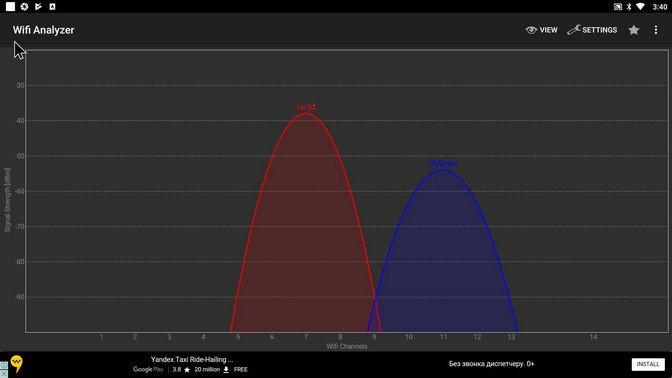This screenshot has width=672, height=378.
Task: Open the three-dot overflow menu
Action: click(x=656, y=30)
